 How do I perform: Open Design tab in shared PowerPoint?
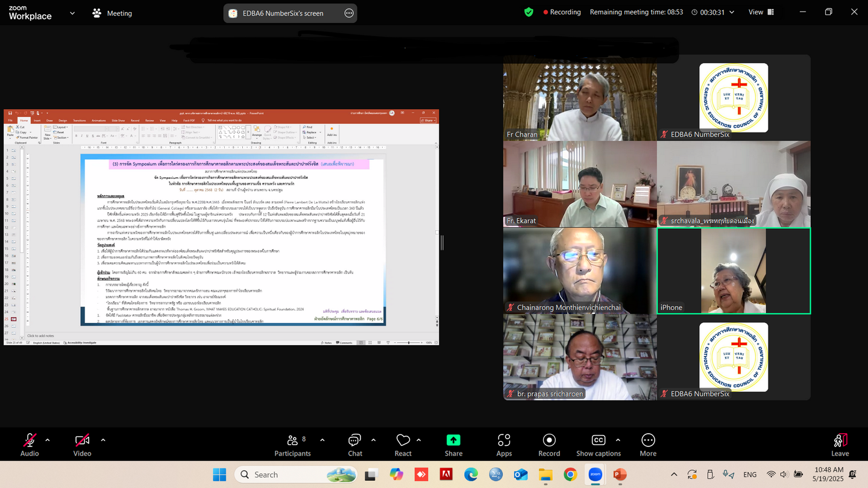coord(63,120)
